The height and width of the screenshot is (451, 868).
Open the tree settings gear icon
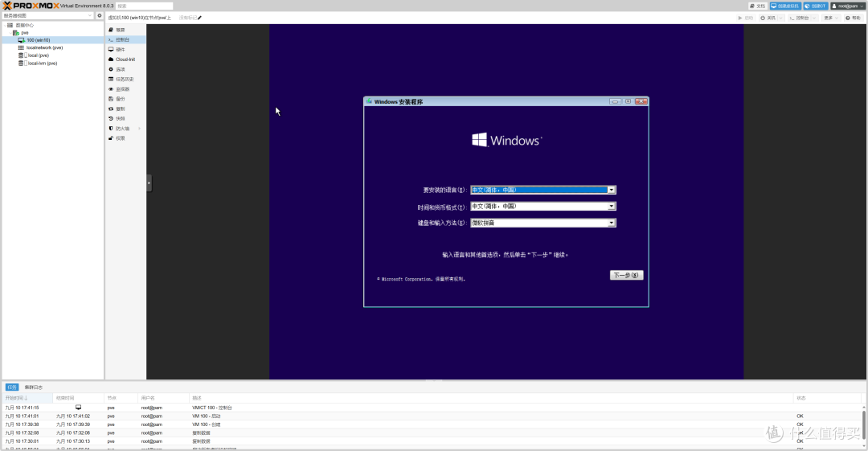pyautogui.click(x=100, y=15)
